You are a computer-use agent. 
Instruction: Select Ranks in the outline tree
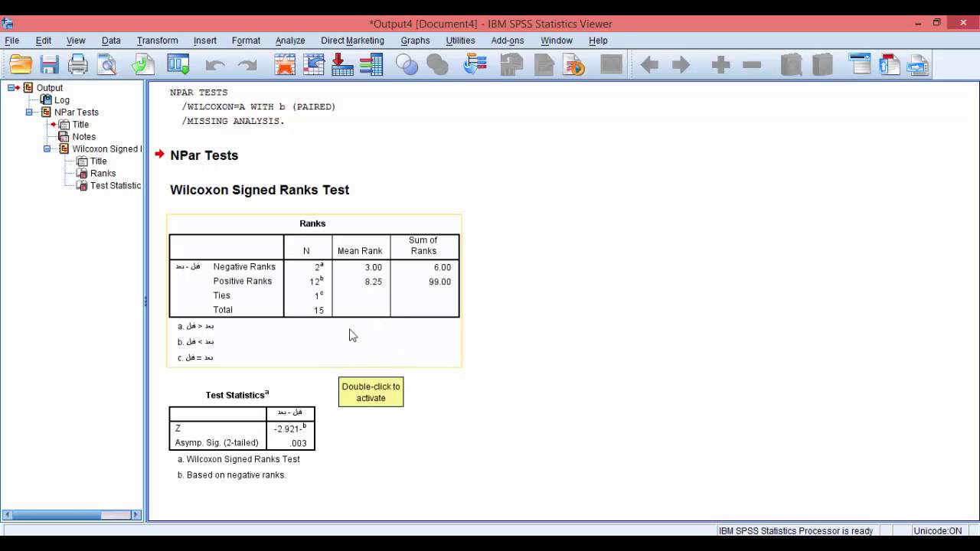click(103, 174)
